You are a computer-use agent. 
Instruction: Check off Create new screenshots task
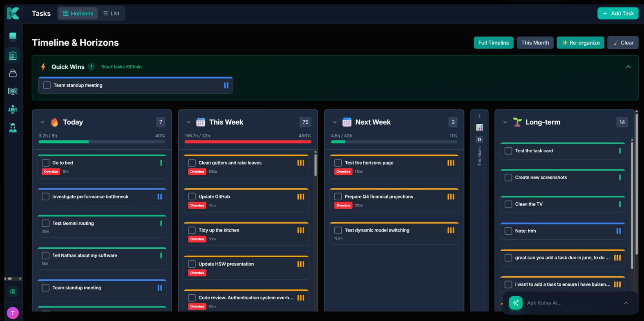click(x=508, y=178)
